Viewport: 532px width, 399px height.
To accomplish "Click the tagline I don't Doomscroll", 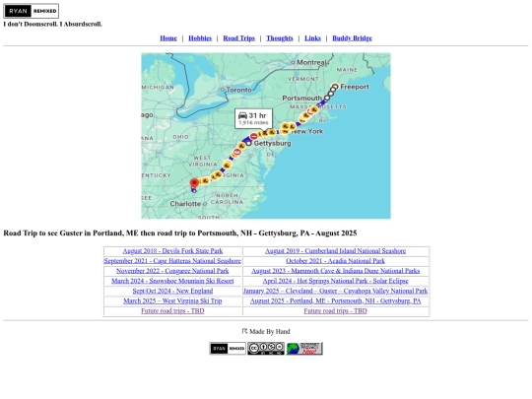I will (52, 24).
